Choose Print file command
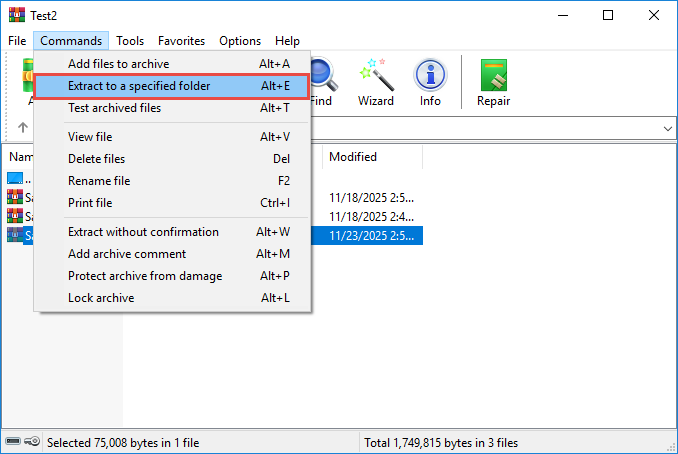Viewport: 678px width, 454px height. (x=172, y=203)
